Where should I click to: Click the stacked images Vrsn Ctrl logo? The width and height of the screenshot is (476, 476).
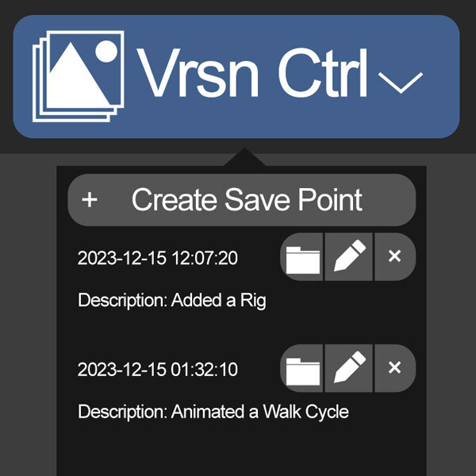tap(79, 76)
